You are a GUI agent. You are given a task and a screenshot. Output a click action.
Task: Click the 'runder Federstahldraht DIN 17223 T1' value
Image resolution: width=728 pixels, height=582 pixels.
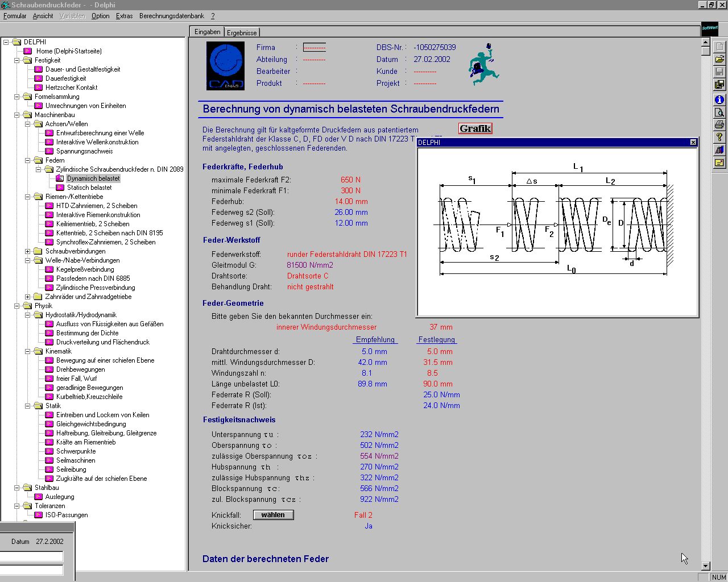(x=347, y=254)
